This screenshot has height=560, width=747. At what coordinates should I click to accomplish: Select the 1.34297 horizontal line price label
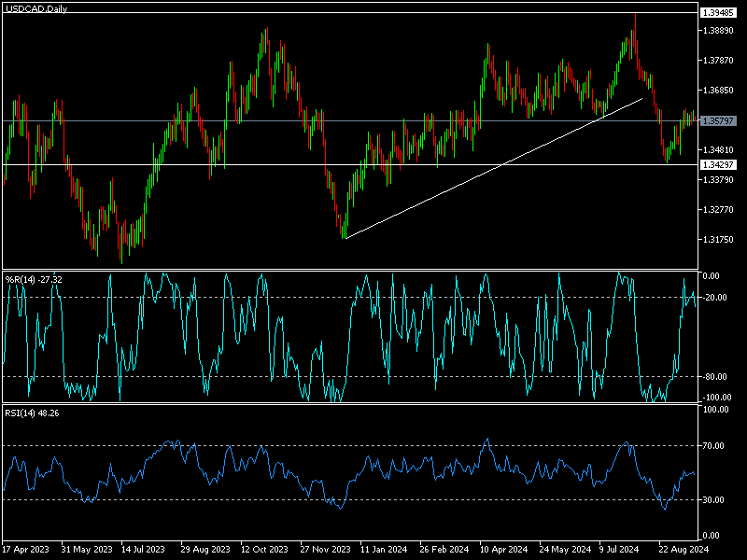718,165
